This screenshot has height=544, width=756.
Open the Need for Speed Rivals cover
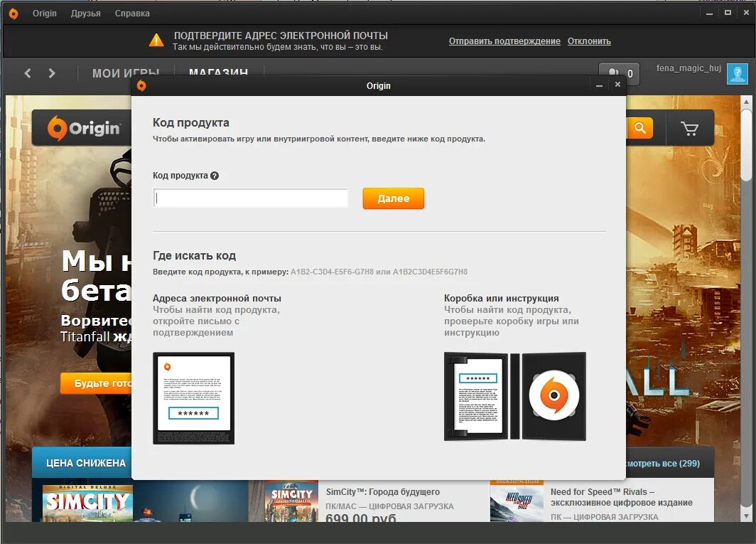tap(517, 501)
